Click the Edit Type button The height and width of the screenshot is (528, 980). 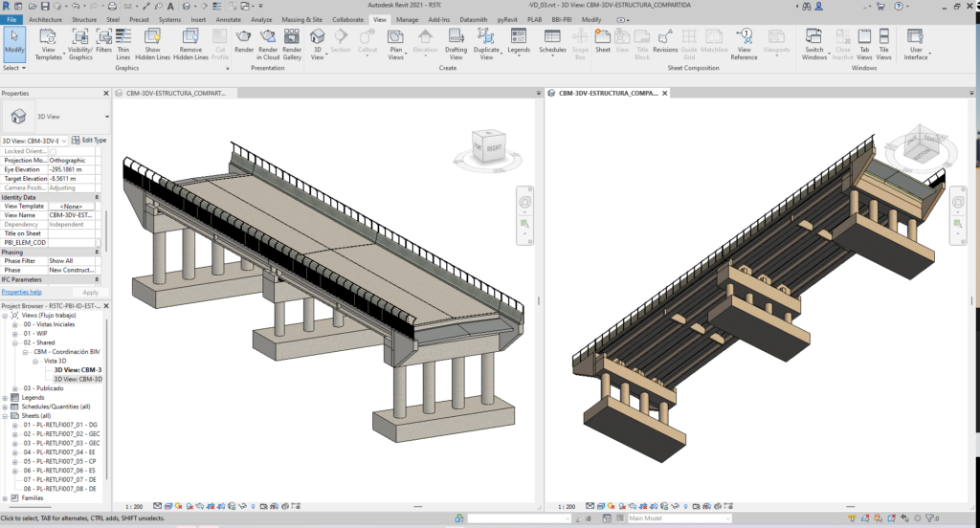(x=91, y=141)
